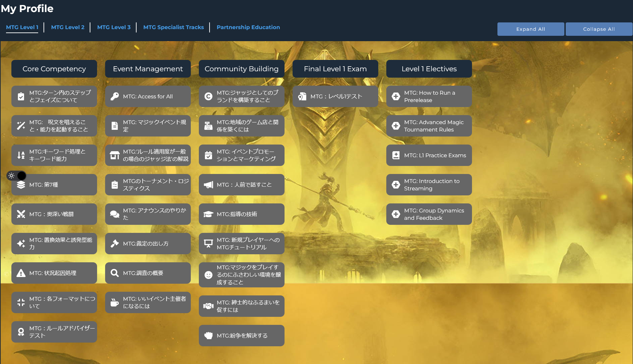This screenshot has height=364, width=633.
Task: Collapse the Event Management section header
Action: click(x=148, y=69)
